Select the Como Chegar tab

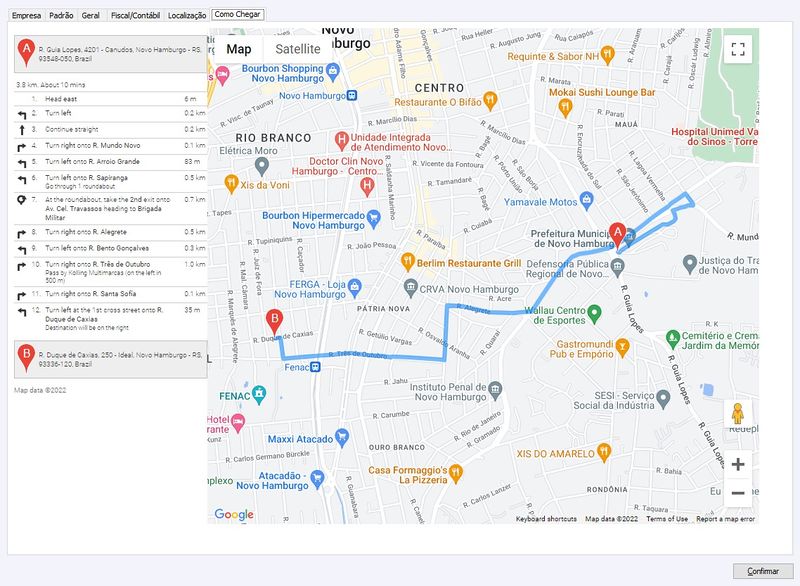point(237,14)
